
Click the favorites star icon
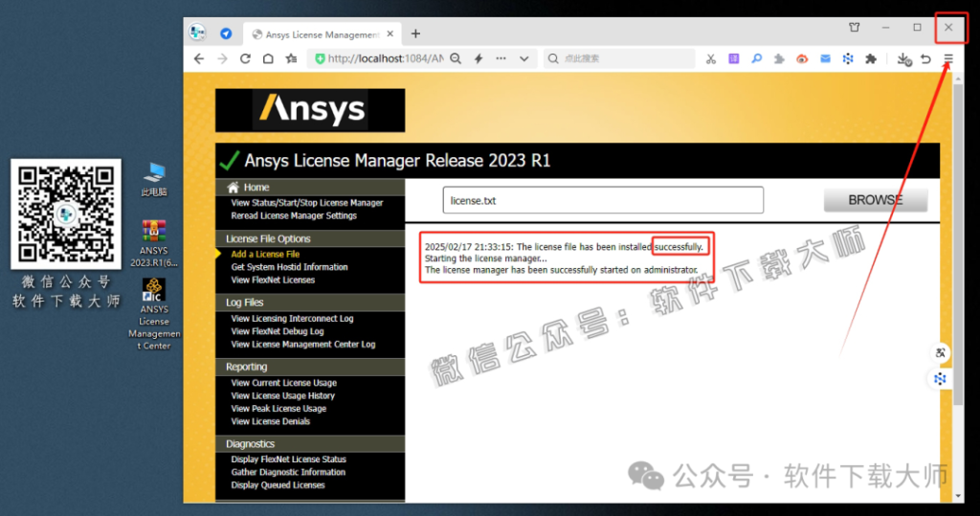pos(291,58)
